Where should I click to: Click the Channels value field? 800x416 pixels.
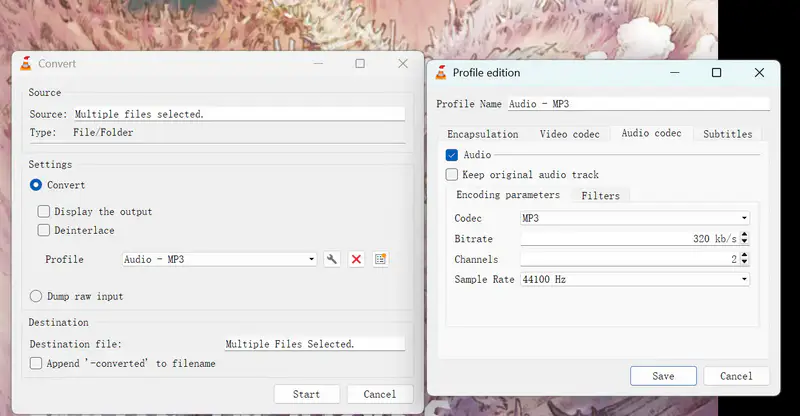tap(631, 259)
